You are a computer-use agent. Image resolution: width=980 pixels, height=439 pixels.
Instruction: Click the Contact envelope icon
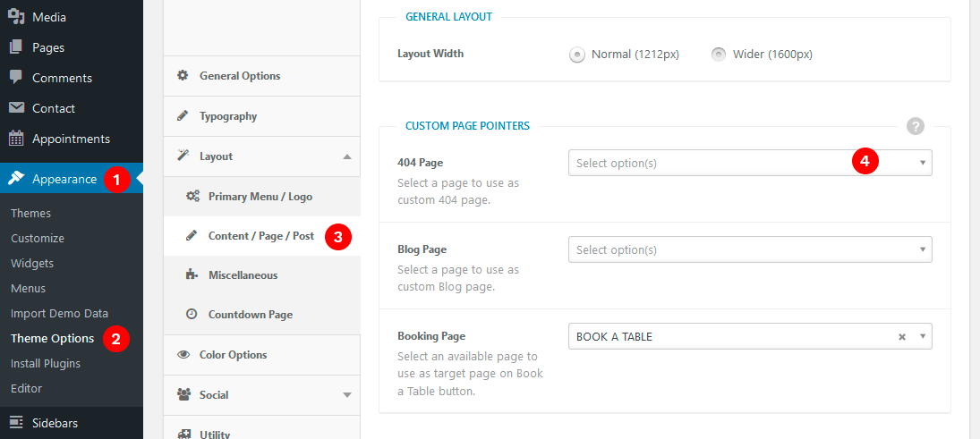click(16, 108)
